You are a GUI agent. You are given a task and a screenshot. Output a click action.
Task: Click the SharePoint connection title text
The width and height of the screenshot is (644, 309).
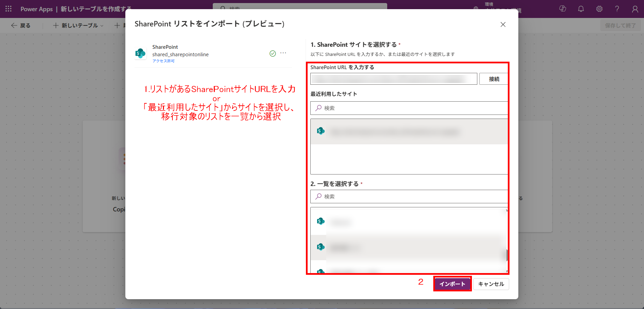click(165, 47)
